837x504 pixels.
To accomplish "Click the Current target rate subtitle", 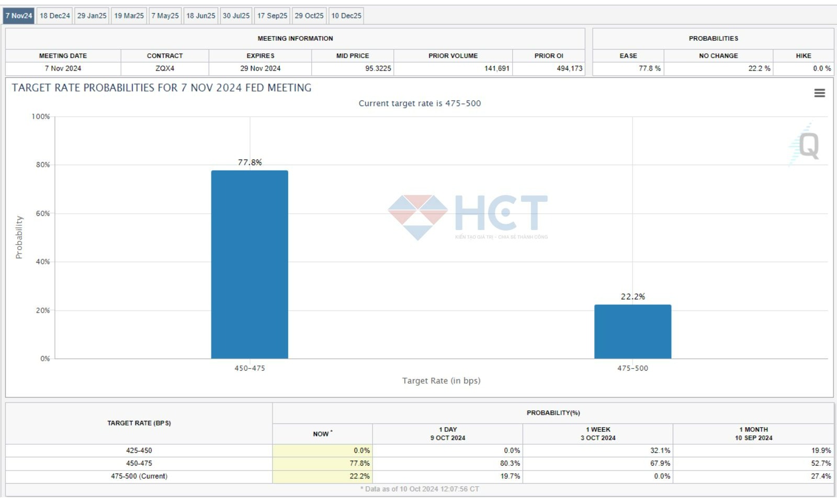I will pos(420,104).
